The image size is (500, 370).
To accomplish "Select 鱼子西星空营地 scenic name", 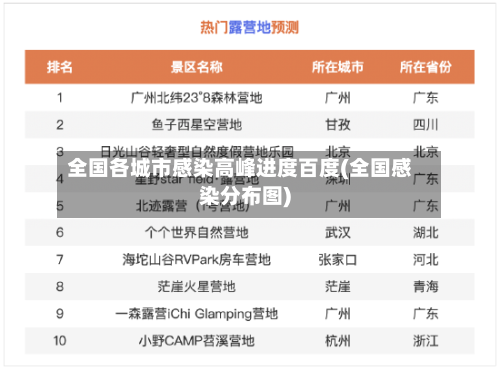I will 197,125.
